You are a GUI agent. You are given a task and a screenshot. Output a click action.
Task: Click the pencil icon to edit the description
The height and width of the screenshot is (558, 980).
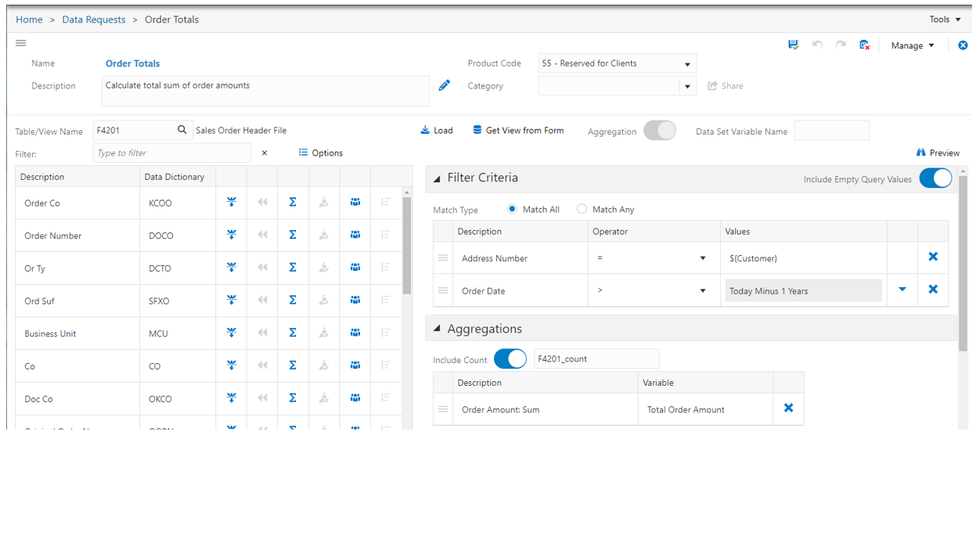[x=444, y=85]
